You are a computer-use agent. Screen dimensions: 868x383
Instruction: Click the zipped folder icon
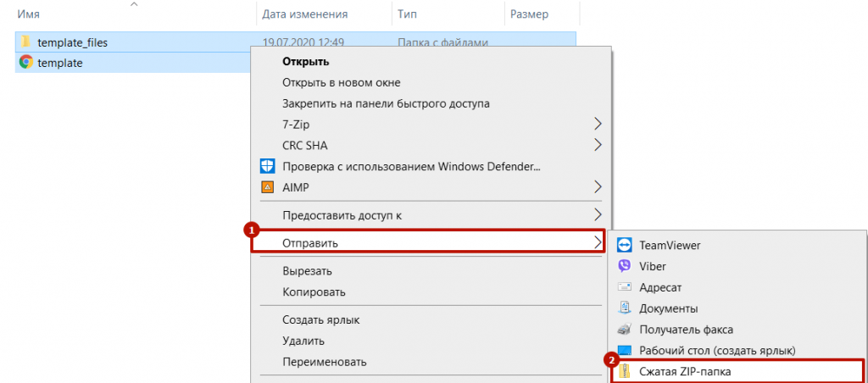pos(625,371)
